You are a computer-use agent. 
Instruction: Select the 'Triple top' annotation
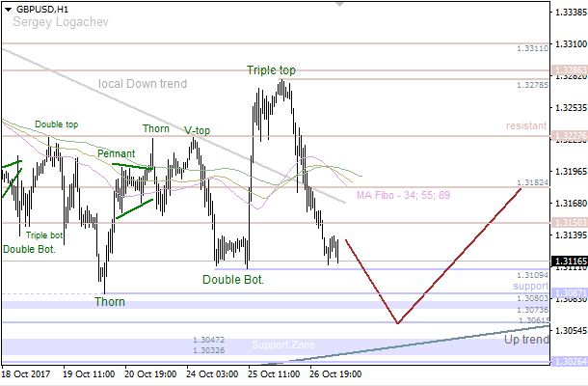click(x=271, y=70)
